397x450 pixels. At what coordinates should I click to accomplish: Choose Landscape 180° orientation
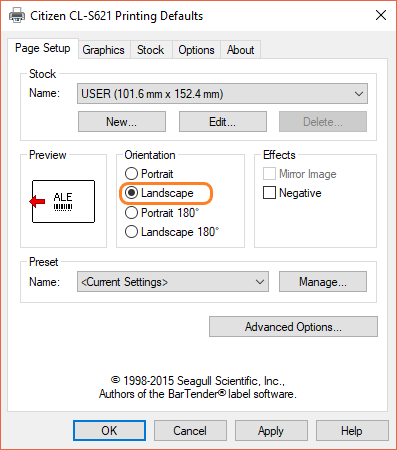(172, 232)
